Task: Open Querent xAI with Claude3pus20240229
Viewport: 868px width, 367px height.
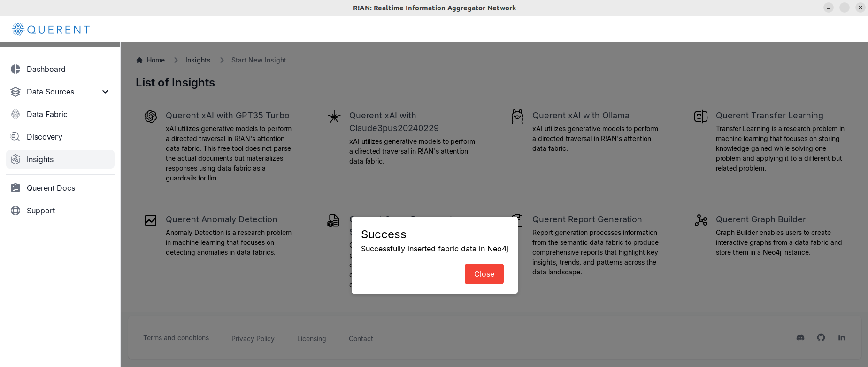Action: click(394, 122)
